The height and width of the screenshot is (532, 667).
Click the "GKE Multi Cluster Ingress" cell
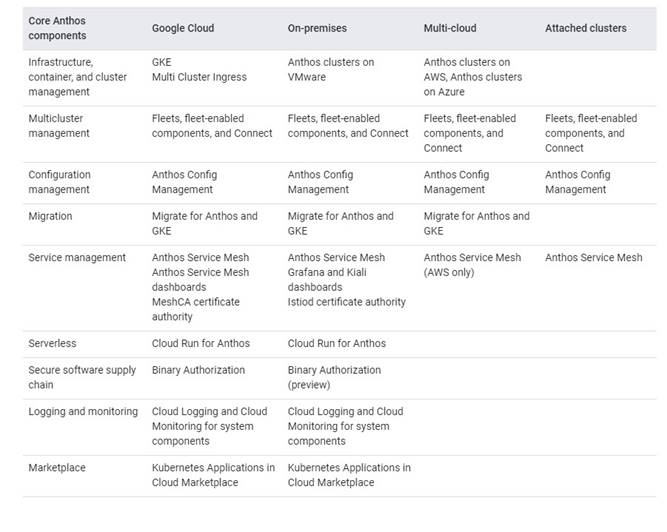[x=198, y=70]
